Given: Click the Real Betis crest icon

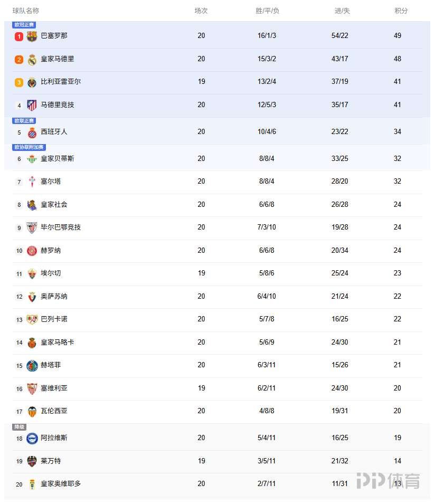Looking at the screenshot, I should click(32, 159).
